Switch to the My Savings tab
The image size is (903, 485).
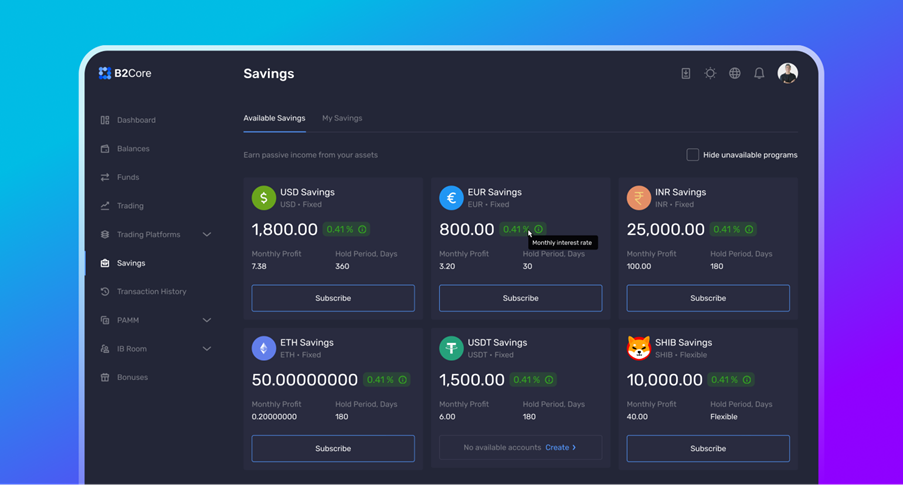[x=342, y=118]
